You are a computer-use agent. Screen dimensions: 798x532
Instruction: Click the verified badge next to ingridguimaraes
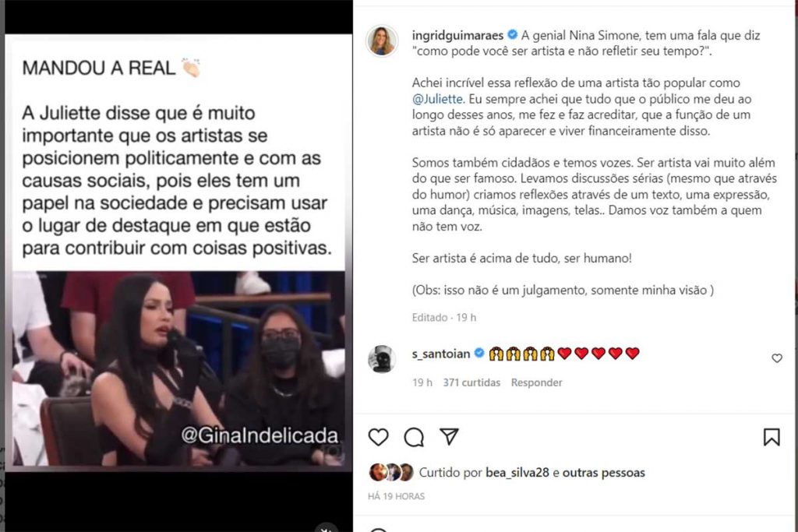pyautogui.click(x=513, y=34)
